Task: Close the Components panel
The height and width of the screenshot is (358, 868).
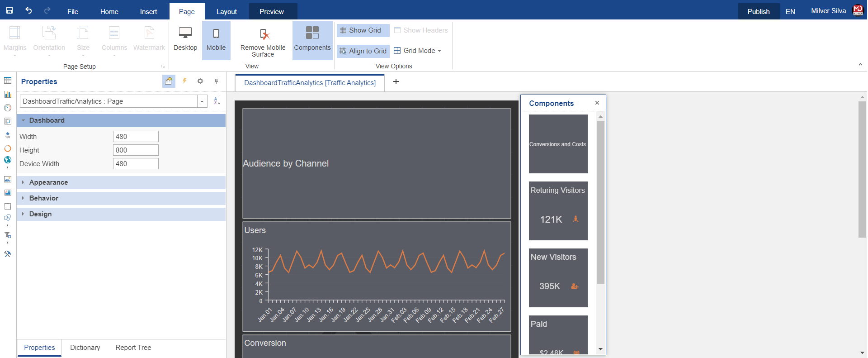Action: click(x=597, y=103)
